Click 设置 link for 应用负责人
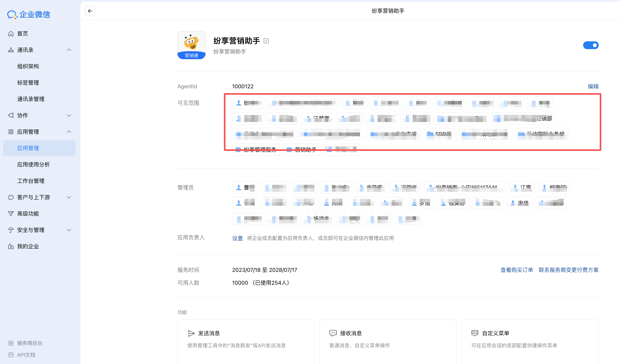 [237, 238]
